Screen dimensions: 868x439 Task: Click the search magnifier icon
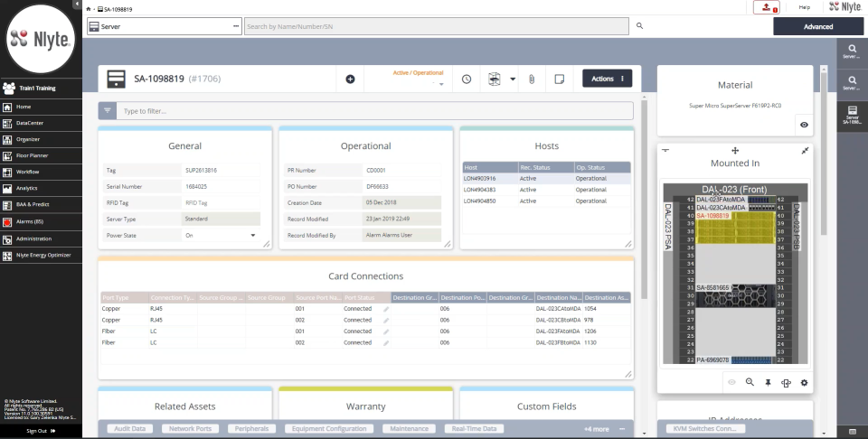pyautogui.click(x=639, y=26)
